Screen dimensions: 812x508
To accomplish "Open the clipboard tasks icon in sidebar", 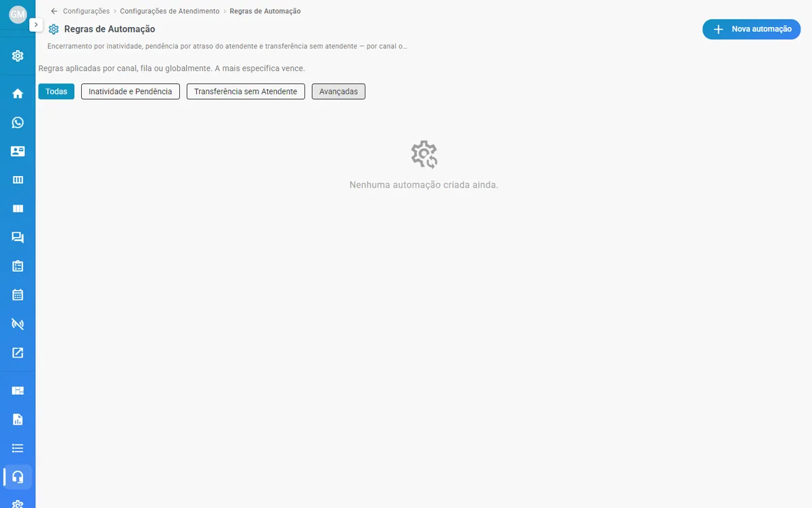I will coord(18,266).
